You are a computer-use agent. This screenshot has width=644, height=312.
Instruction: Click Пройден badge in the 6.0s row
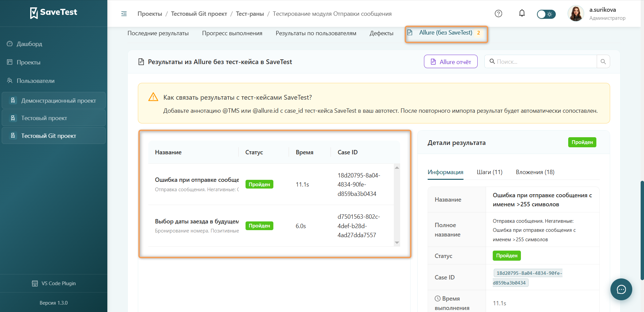pyautogui.click(x=259, y=226)
